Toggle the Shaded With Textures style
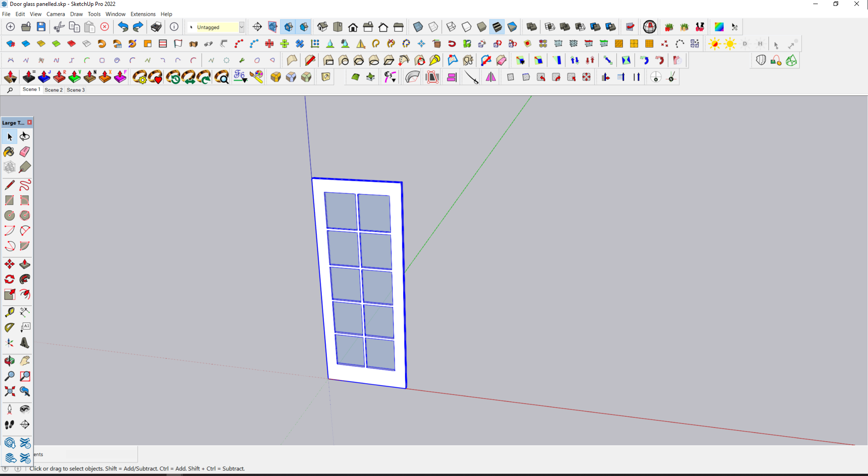The height and width of the screenshot is (476, 868). (x=497, y=27)
